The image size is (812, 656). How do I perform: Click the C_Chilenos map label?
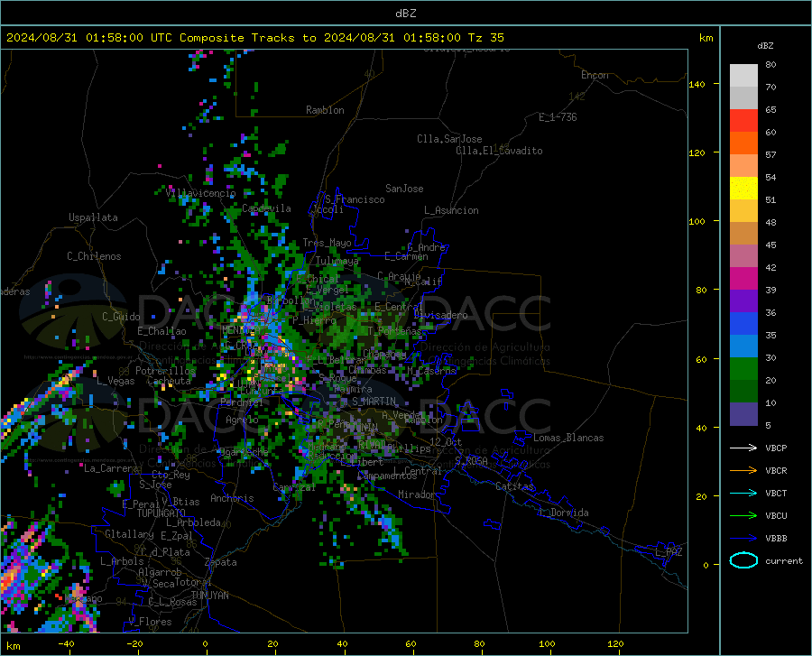[x=94, y=256]
